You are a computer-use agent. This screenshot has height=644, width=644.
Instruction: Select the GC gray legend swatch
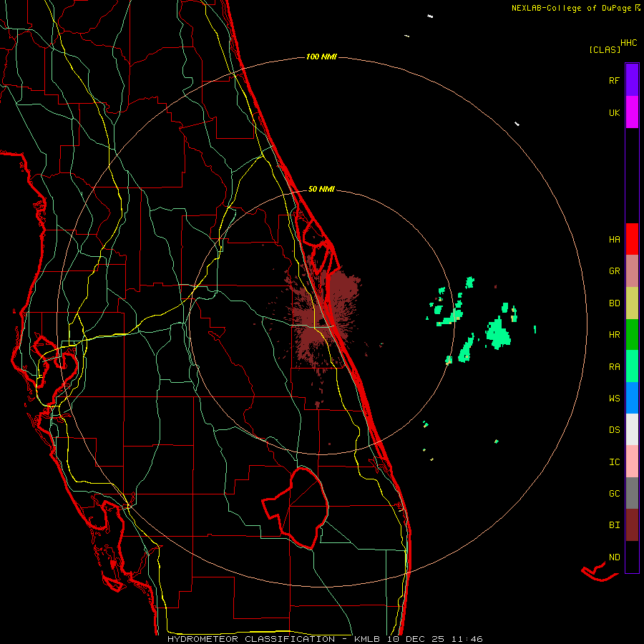[x=632, y=493]
